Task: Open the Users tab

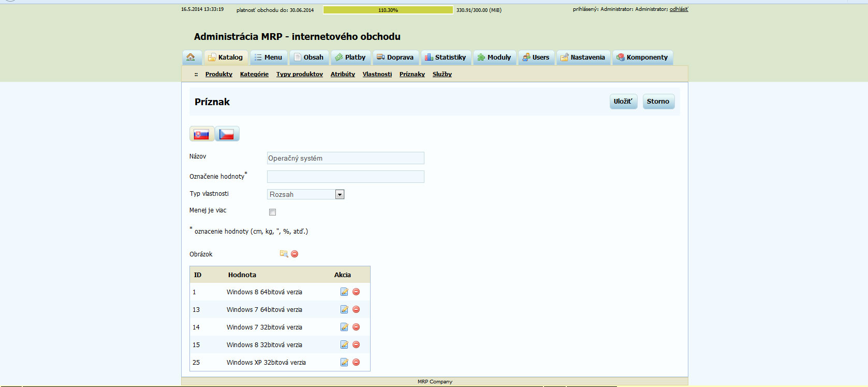Action: [x=536, y=58]
